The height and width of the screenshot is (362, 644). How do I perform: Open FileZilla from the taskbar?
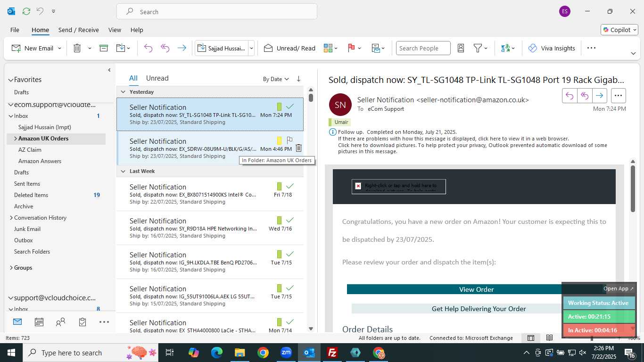[x=332, y=353]
